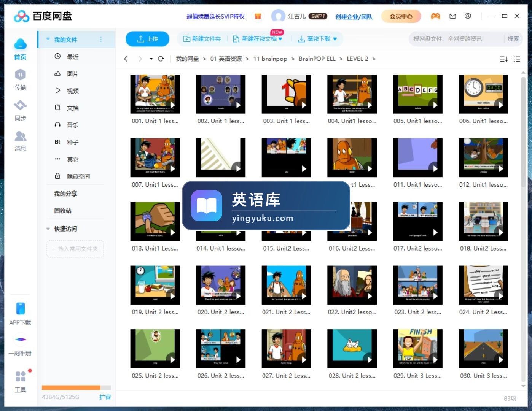
Task: Click breadcrumb BrainPOP ELL
Action: pos(317,59)
